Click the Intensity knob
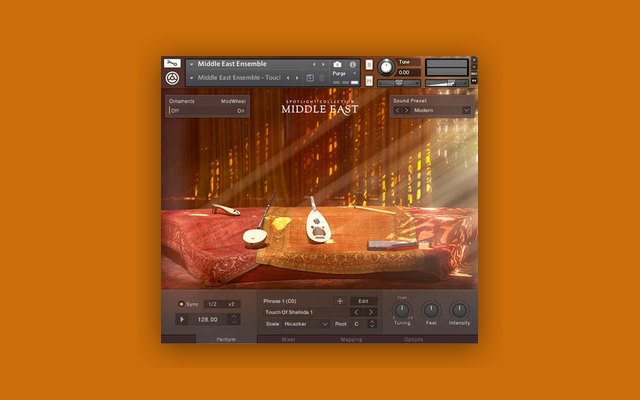640x400 pixels. point(459,311)
